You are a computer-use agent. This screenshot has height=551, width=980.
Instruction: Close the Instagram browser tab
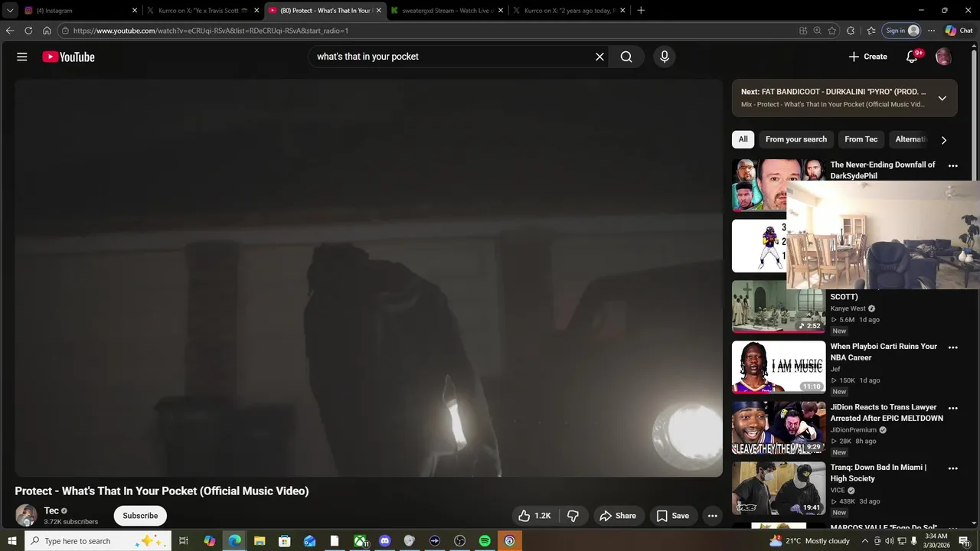point(135,11)
